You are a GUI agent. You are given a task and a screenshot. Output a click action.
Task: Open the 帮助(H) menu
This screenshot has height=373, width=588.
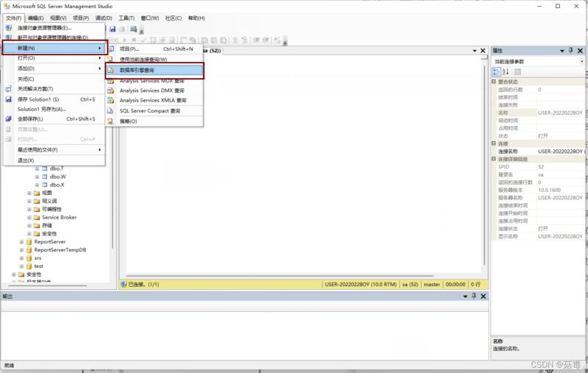pyautogui.click(x=196, y=18)
